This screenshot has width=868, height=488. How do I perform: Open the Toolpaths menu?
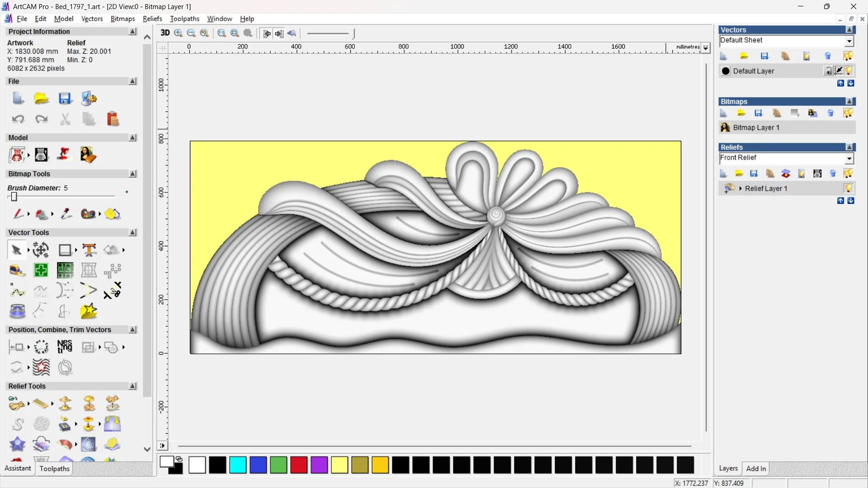pyautogui.click(x=184, y=19)
